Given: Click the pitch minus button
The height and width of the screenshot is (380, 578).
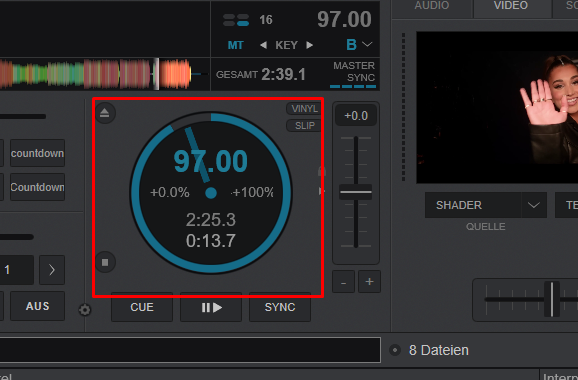Looking at the screenshot, I should pos(343,282).
